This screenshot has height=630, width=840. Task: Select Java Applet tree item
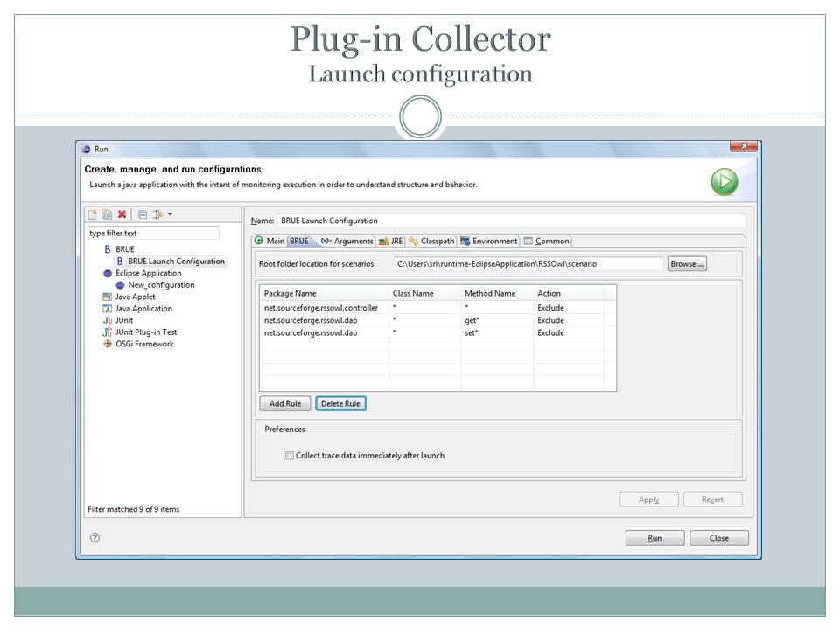point(136,297)
